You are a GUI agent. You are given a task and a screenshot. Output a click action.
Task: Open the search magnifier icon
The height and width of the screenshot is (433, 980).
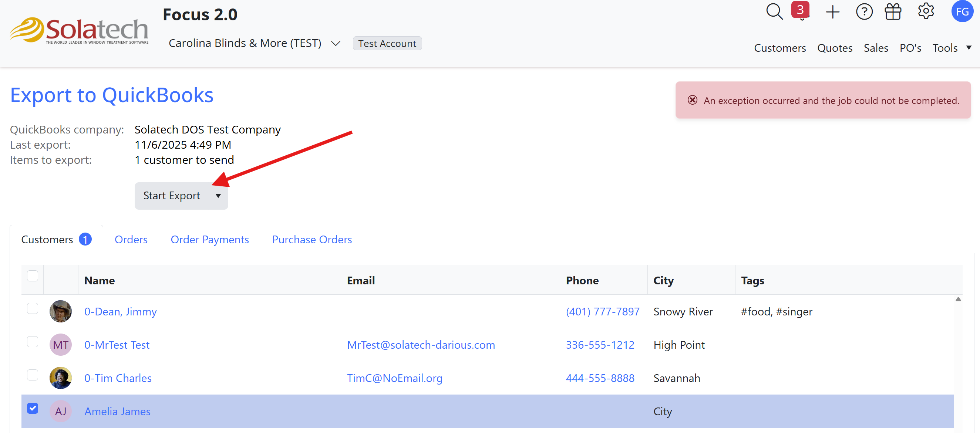pyautogui.click(x=774, y=12)
